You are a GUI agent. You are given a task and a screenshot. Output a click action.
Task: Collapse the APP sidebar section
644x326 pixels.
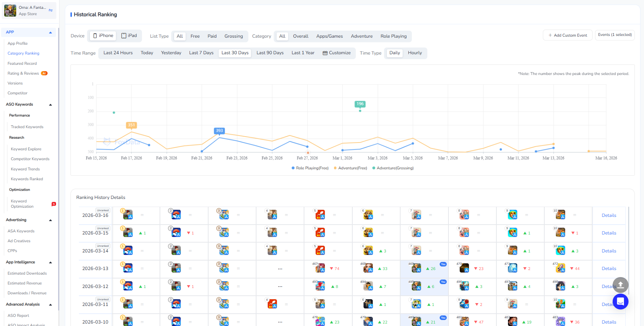click(x=50, y=32)
